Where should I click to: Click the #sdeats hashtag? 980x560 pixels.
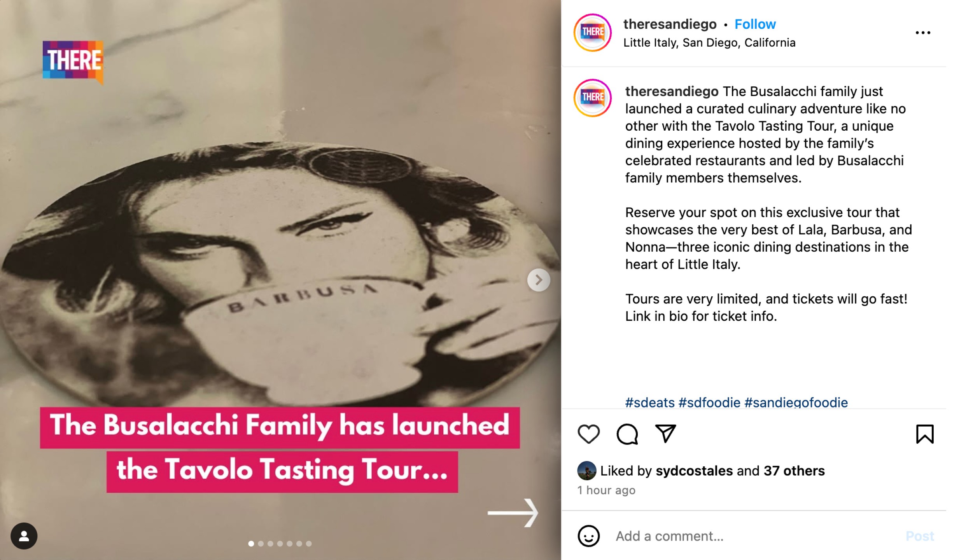(650, 402)
